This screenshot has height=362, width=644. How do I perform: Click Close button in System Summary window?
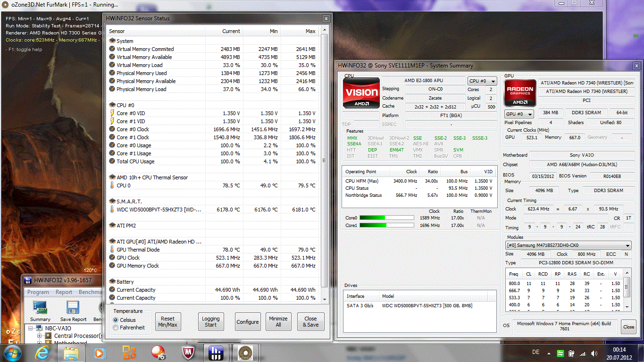click(x=628, y=327)
